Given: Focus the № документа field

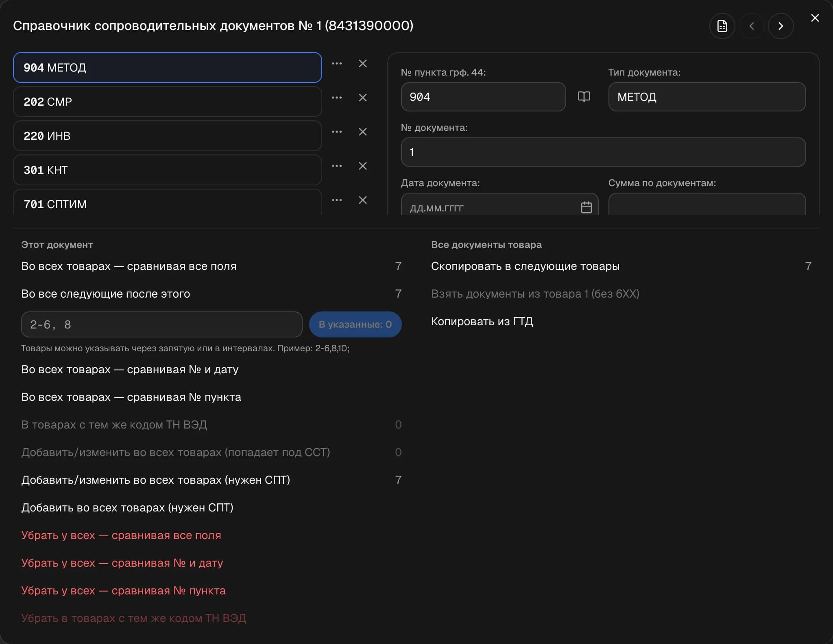Looking at the screenshot, I should coord(603,152).
